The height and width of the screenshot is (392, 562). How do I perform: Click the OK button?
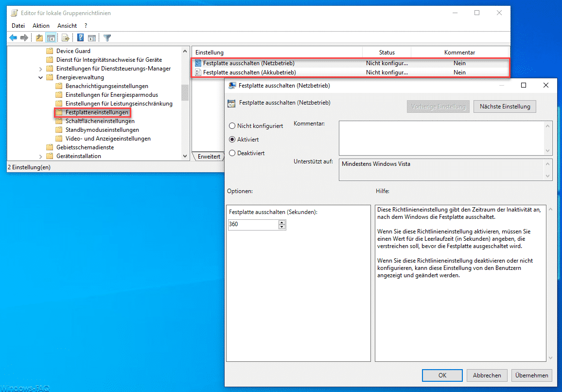(x=442, y=375)
